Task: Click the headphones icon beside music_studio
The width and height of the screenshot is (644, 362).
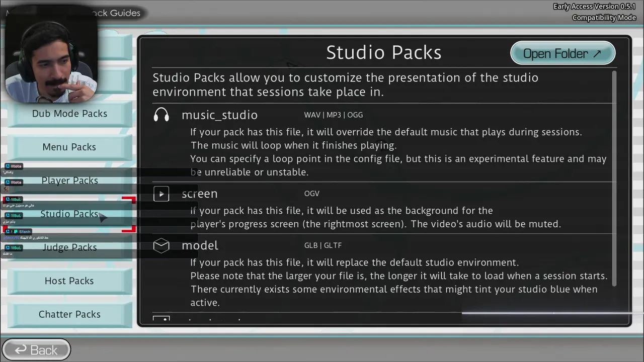Action: (x=161, y=115)
